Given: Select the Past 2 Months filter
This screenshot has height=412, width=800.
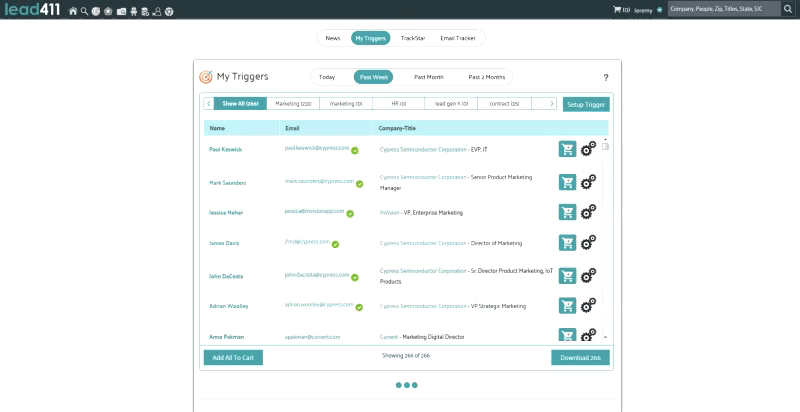Looking at the screenshot, I should coord(486,77).
